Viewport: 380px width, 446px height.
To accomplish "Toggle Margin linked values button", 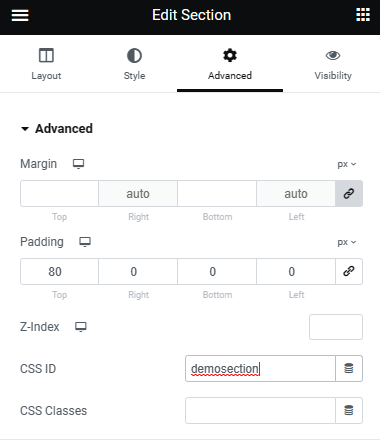I will (x=349, y=194).
